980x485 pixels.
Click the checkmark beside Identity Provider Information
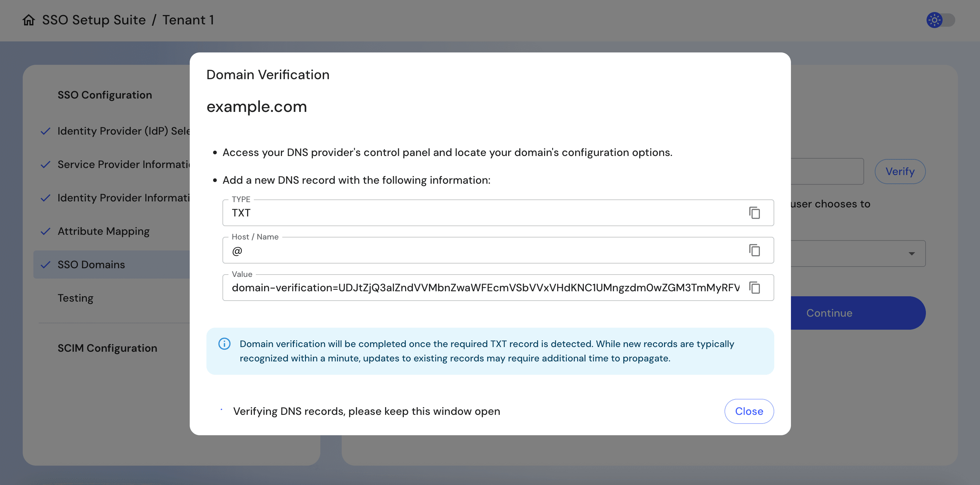click(46, 197)
